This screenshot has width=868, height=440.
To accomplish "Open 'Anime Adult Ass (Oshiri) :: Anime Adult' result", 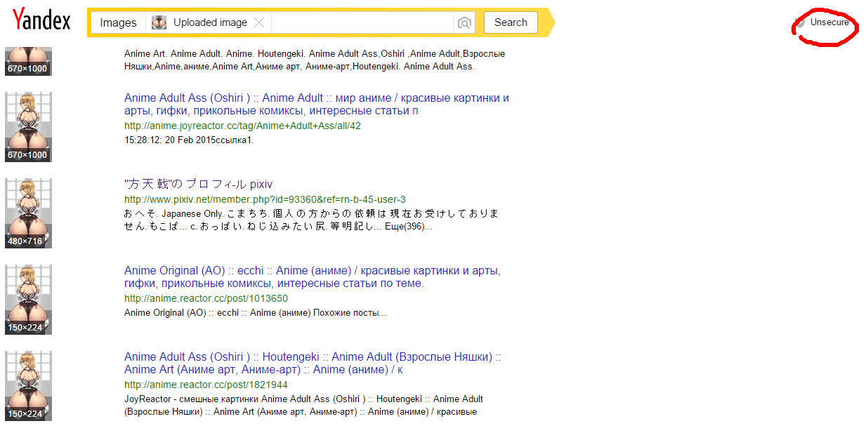I will [x=317, y=104].
